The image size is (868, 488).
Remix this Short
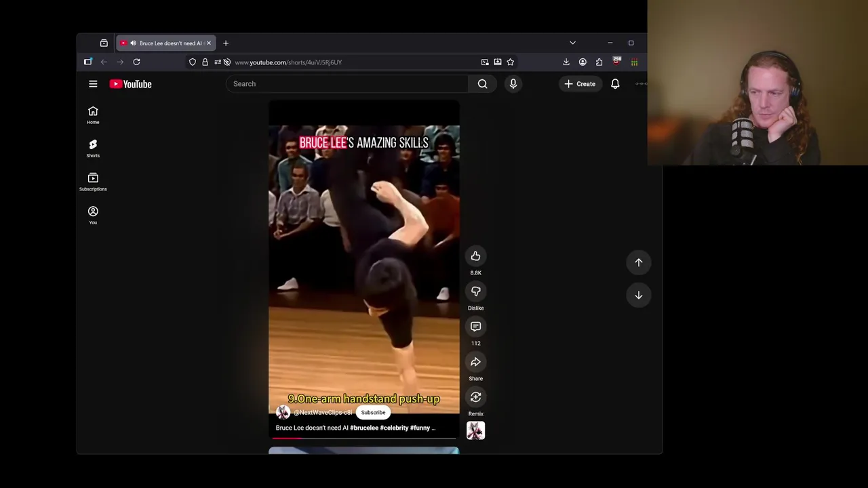tap(476, 397)
